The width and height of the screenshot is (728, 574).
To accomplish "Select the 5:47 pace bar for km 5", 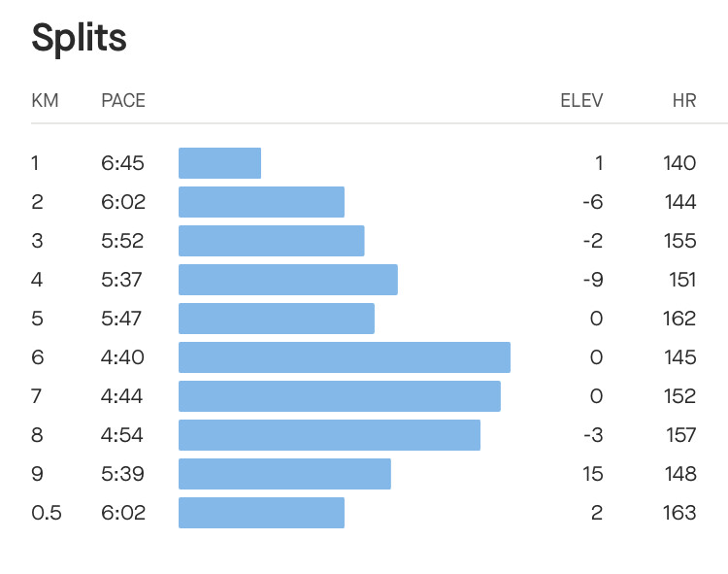I will tap(276, 319).
